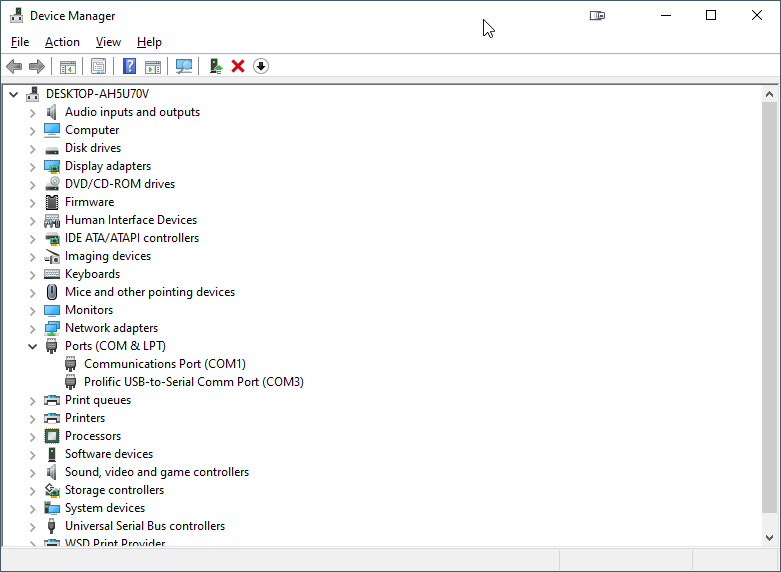Image resolution: width=781 pixels, height=572 pixels.
Task: Toggle the action pane toolbar icon
Action: [153, 66]
